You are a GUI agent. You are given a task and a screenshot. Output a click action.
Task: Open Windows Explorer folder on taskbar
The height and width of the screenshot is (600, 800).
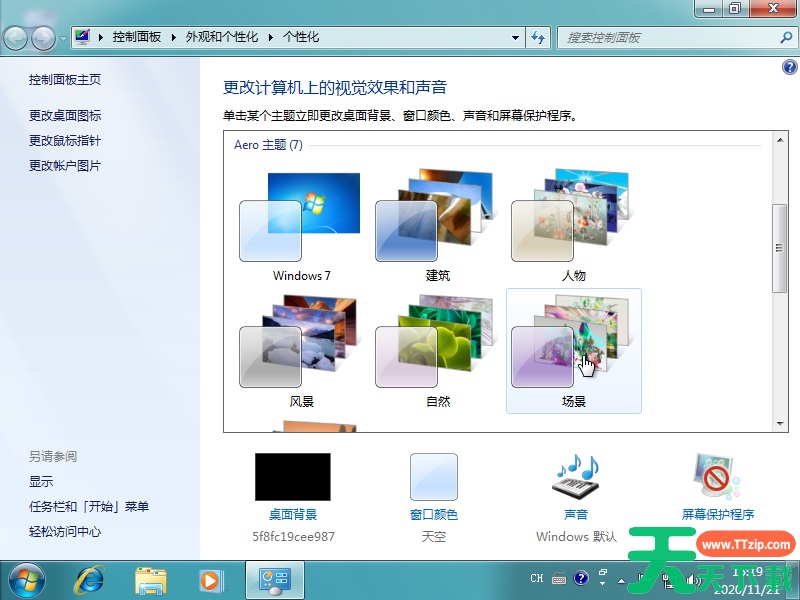151,579
